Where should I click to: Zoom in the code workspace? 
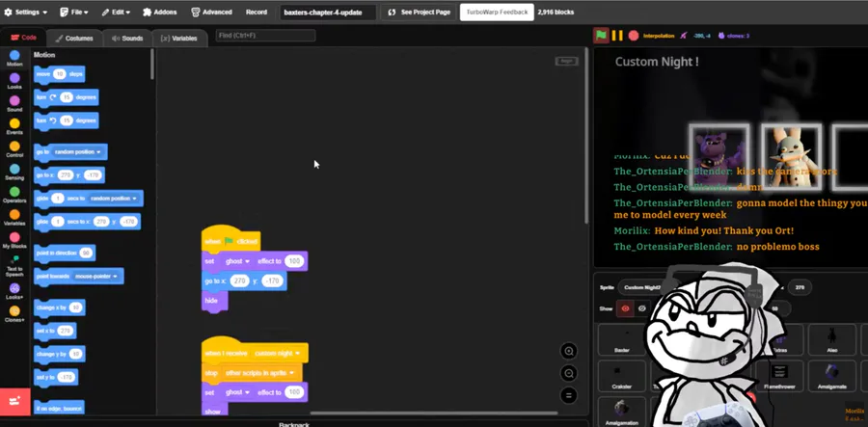(x=568, y=351)
